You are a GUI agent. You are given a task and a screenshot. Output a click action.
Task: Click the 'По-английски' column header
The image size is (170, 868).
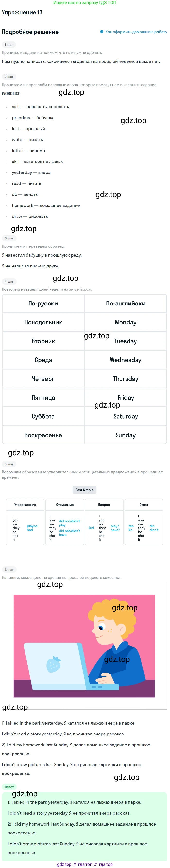[126, 303]
